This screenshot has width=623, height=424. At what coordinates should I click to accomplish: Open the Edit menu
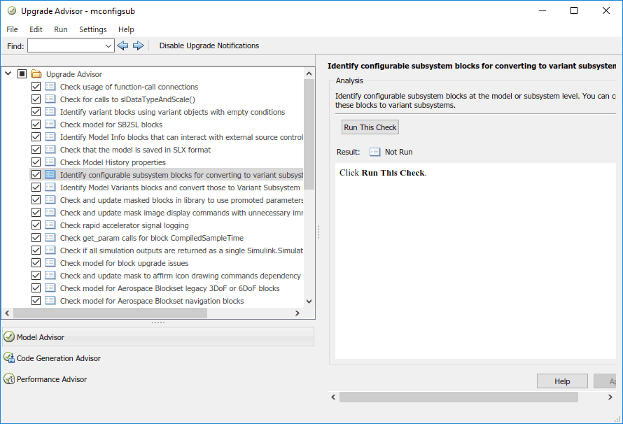coord(36,29)
